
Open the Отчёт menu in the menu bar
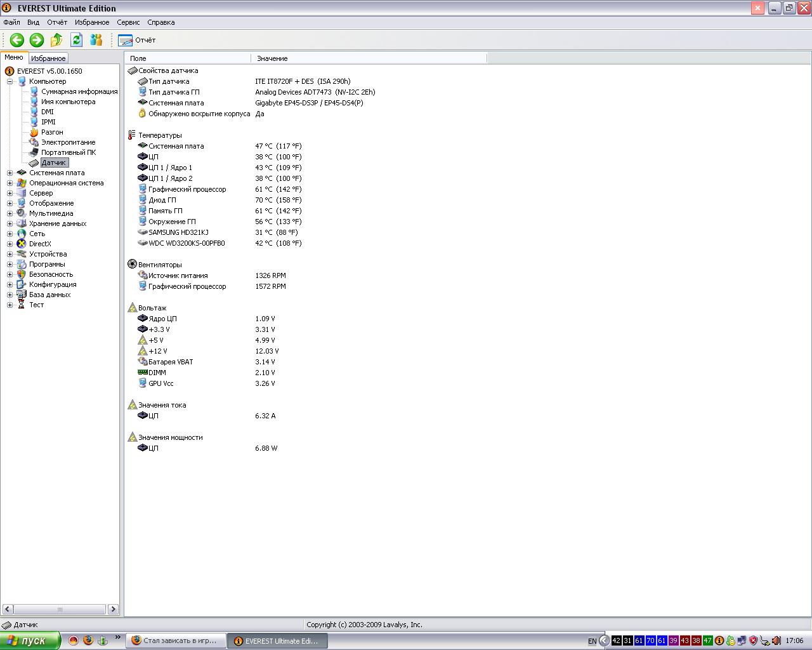click(56, 22)
